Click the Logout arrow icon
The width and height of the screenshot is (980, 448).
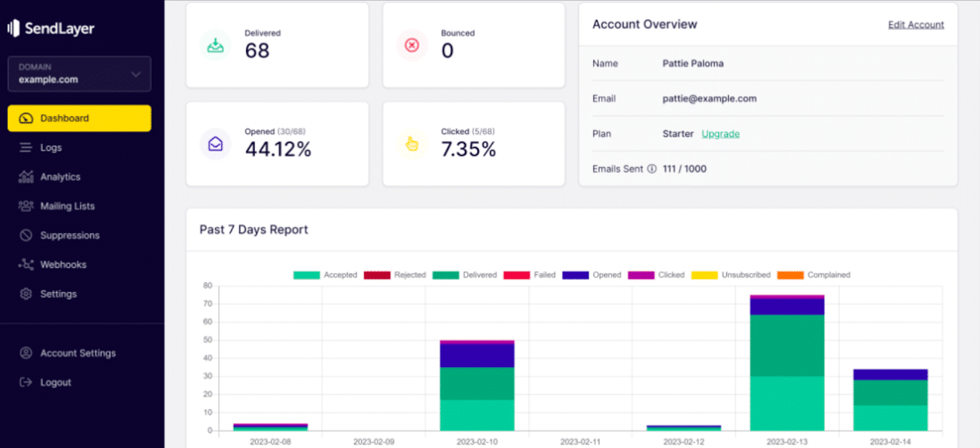pyautogui.click(x=26, y=382)
